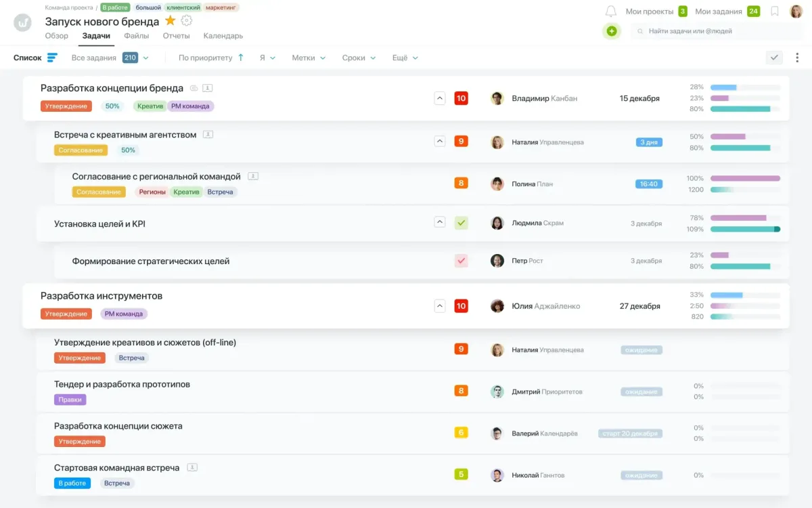Viewport: 812px width, 508px height.
Task: Open project settings via the gear icon
Action: point(186,21)
